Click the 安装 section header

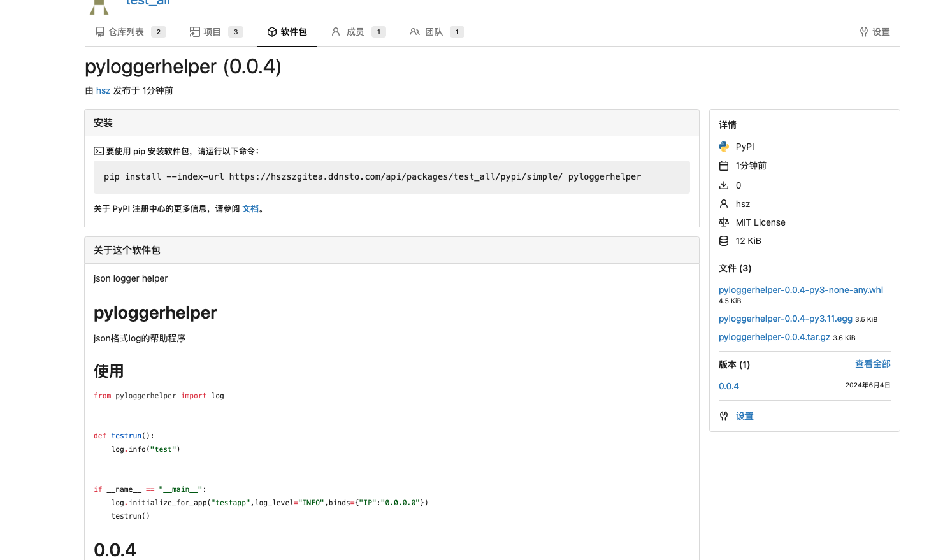[392, 123]
